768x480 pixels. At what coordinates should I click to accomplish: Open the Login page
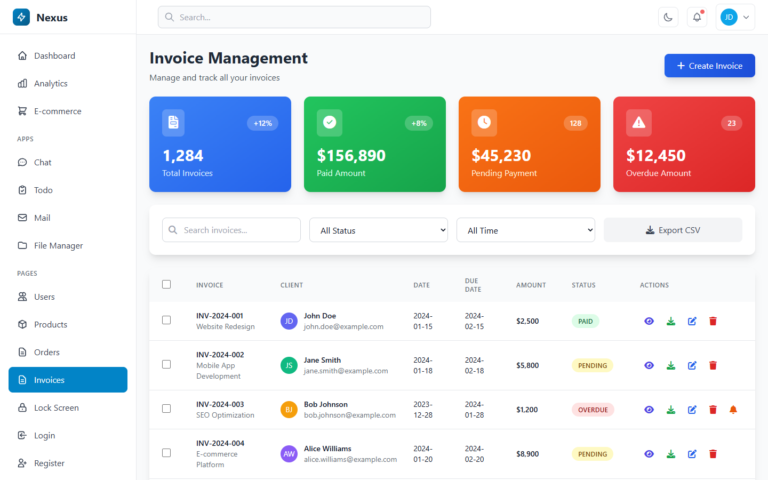pyautogui.click(x=68, y=435)
